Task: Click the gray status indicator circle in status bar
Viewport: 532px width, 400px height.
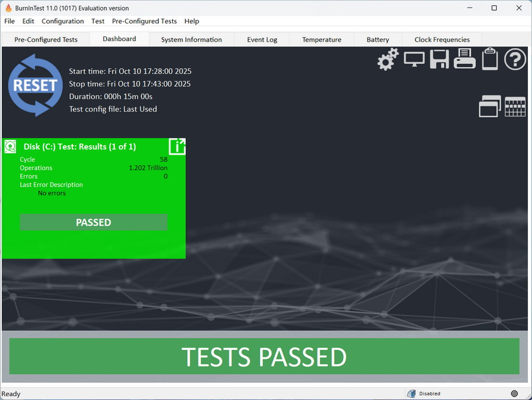Action: [x=514, y=393]
